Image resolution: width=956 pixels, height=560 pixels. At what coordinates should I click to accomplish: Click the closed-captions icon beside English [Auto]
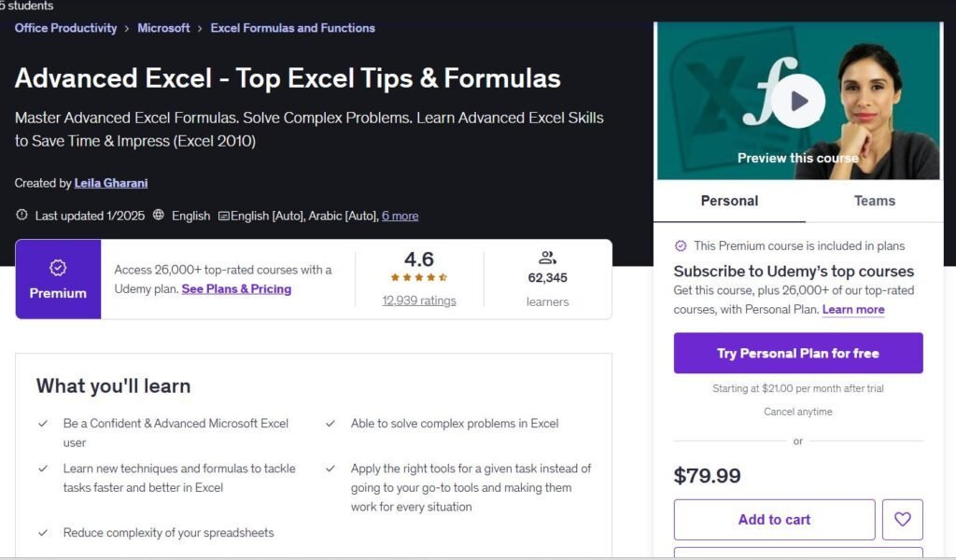coord(223,216)
